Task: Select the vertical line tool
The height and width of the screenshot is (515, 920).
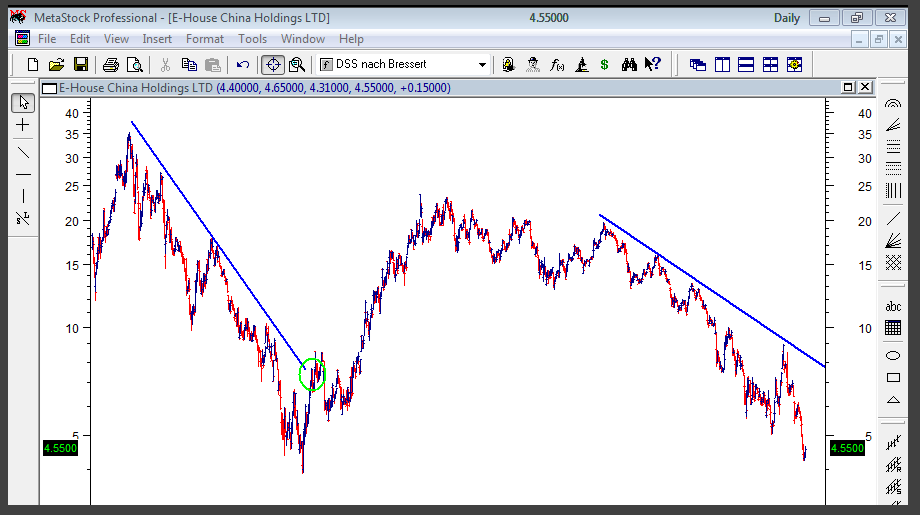Action: (23, 196)
